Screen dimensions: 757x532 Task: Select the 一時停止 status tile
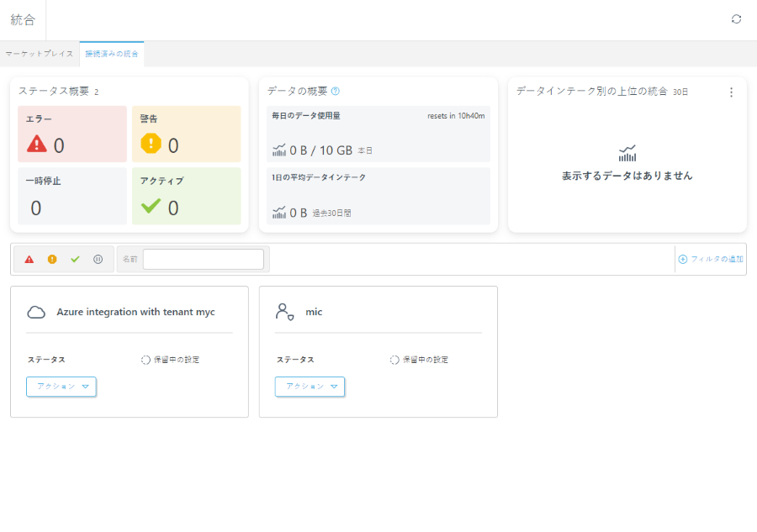[72, 196]
